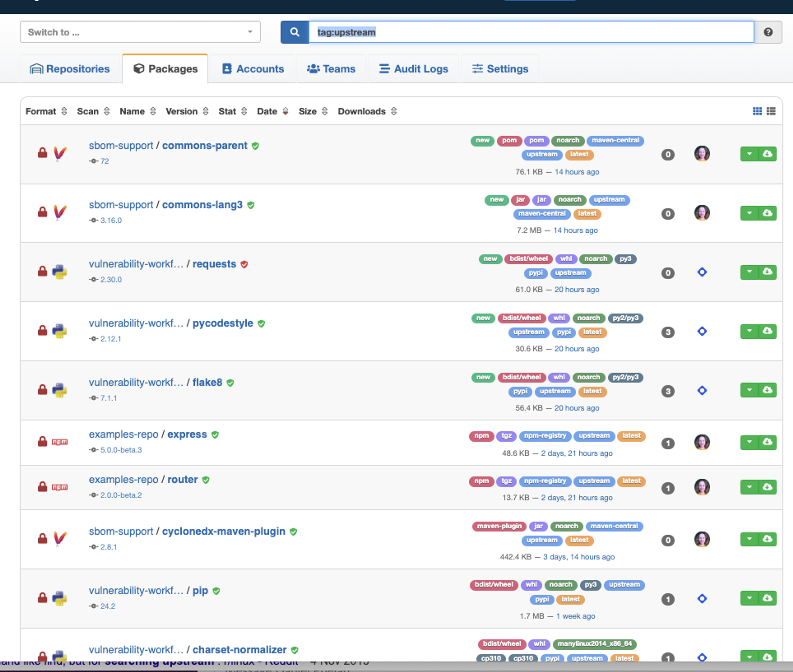The image size is (793, 672).
Task: Click blue diamond uploader icon for flake8
Action: 702,391
